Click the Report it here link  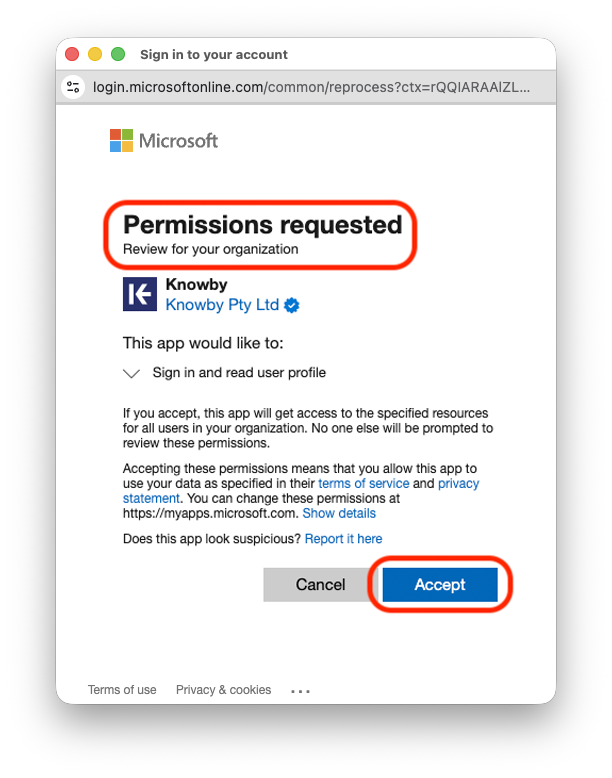point(343,539)
